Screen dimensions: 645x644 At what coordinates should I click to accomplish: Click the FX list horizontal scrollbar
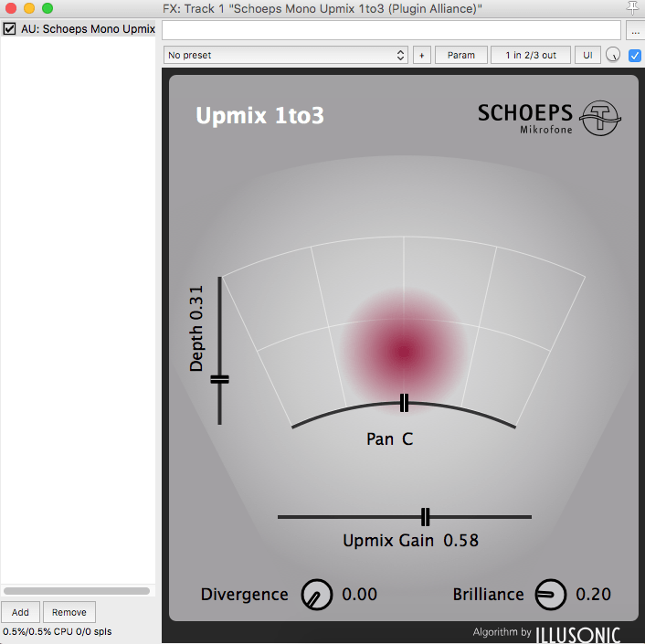(77, 591)
